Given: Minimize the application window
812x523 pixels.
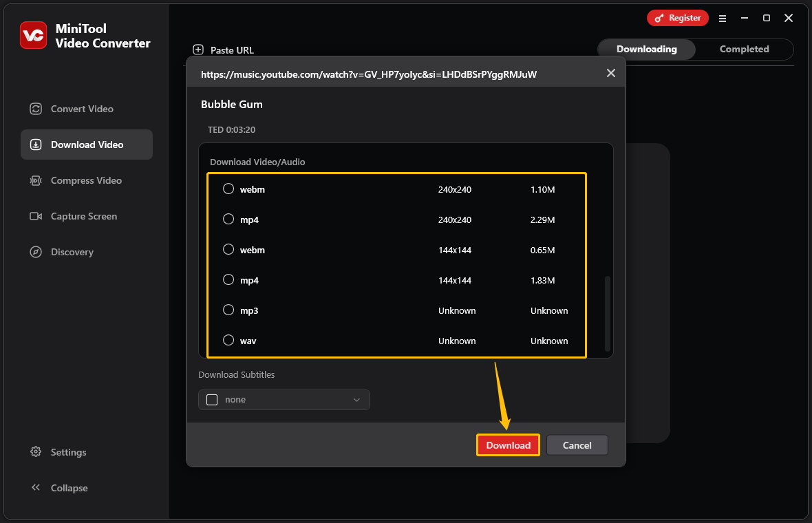Looking at the screenshot, I should tap(744, 18).
